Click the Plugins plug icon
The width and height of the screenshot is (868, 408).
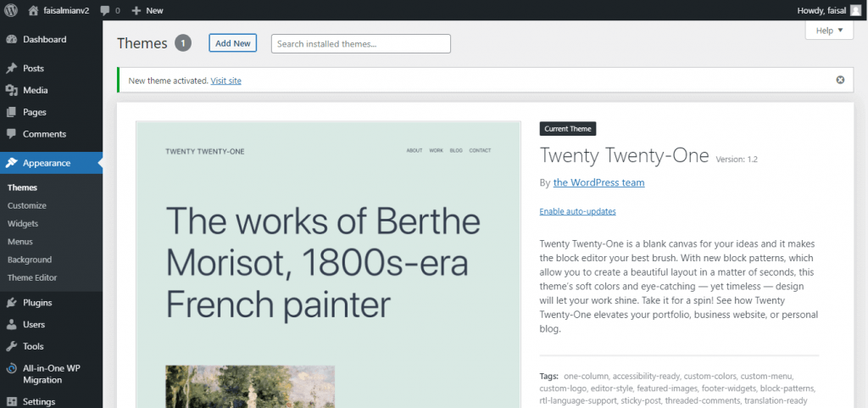pyautogui.click(x=12, y=302)
